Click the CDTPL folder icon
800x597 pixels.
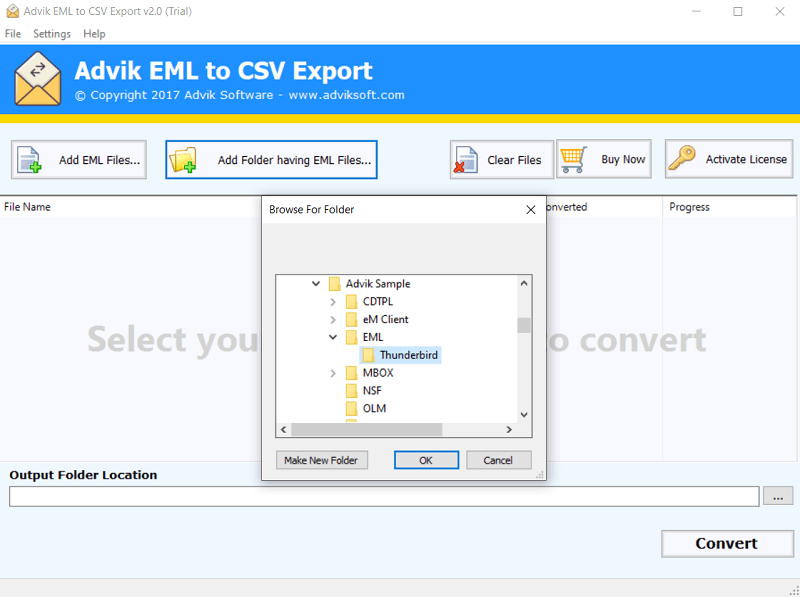[x=352, y=302]
